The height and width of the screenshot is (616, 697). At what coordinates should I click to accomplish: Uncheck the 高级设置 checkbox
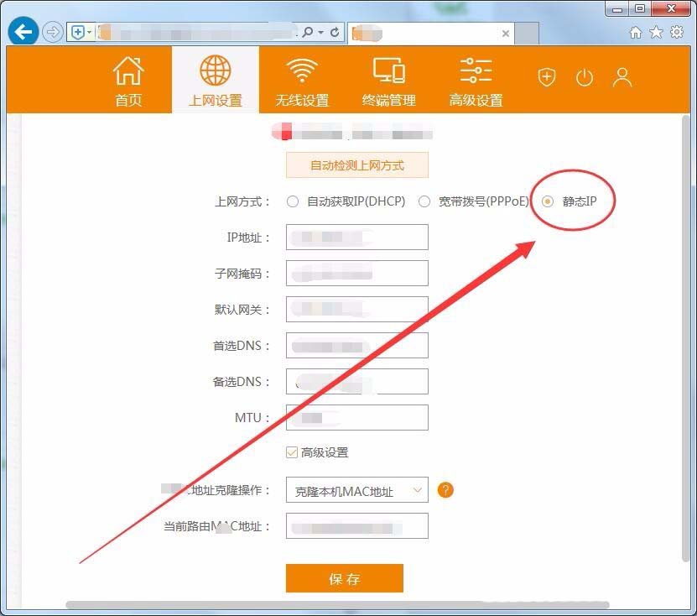click(293, 452)
